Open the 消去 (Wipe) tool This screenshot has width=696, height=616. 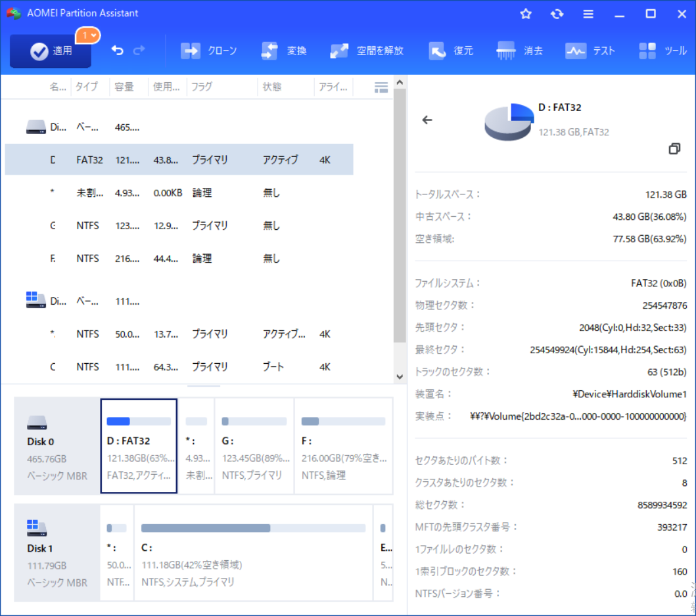(x=520, y=51)
